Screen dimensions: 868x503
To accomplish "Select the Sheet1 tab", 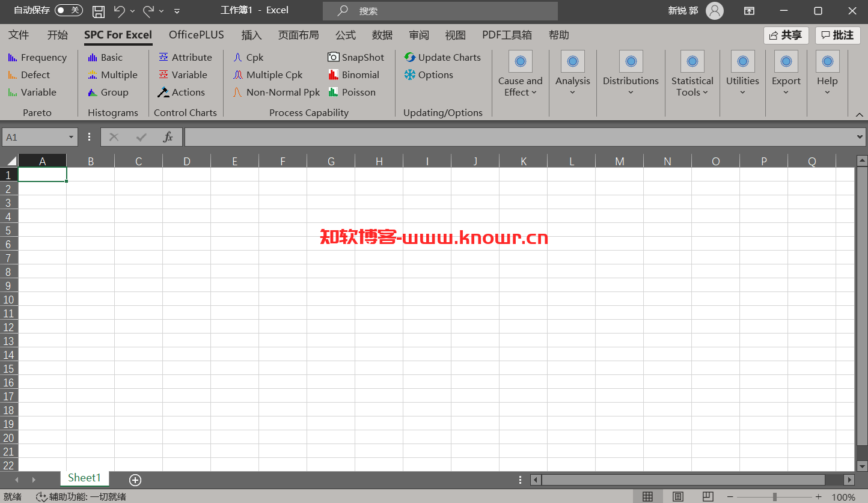I will [84, 478].
